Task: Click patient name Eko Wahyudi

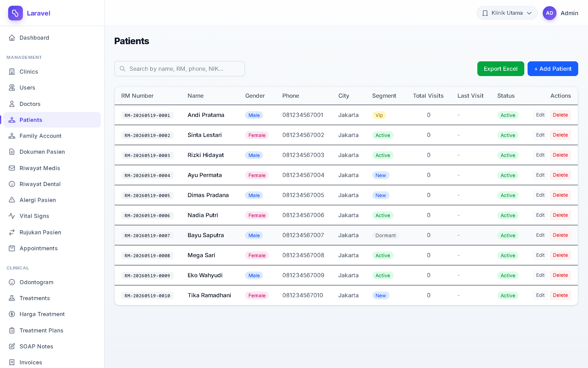Action: 205,275
